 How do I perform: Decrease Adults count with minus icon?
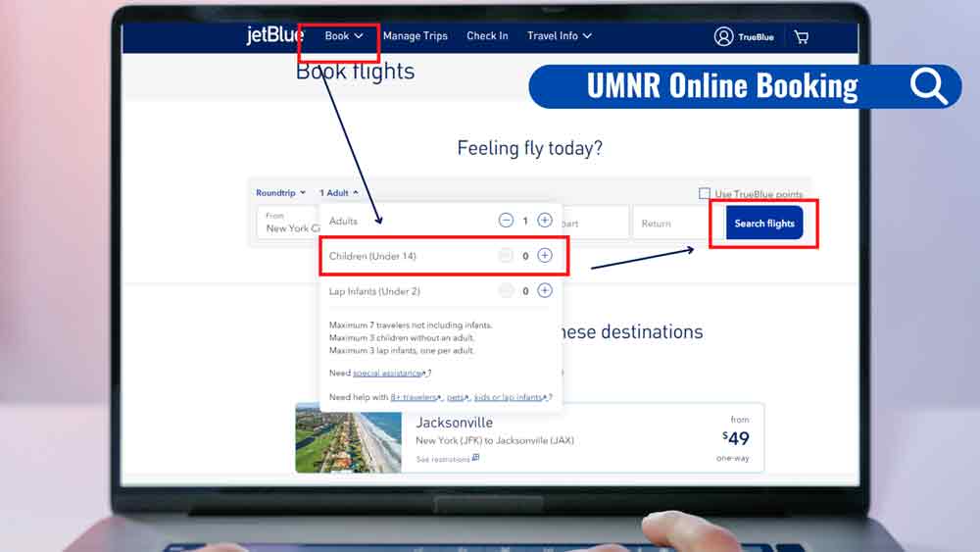pos(506,221)
